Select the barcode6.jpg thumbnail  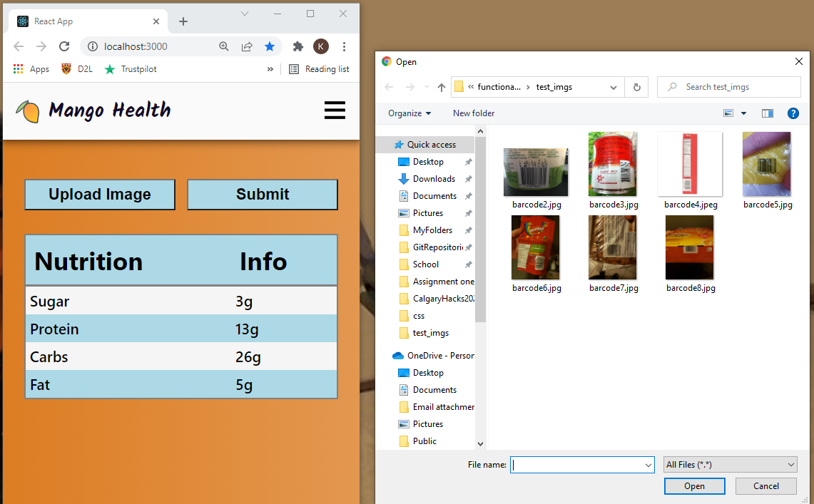(x=536, y=247)
